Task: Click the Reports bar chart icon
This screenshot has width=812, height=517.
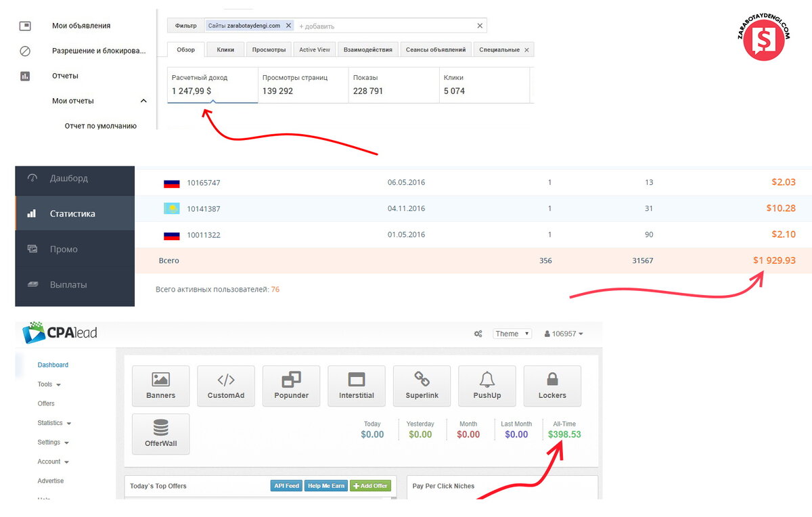Action: (25, 76)
